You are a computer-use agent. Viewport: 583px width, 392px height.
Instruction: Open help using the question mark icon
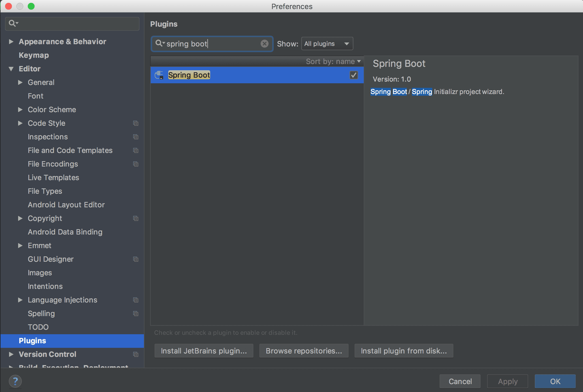click(x=15, y=381)
